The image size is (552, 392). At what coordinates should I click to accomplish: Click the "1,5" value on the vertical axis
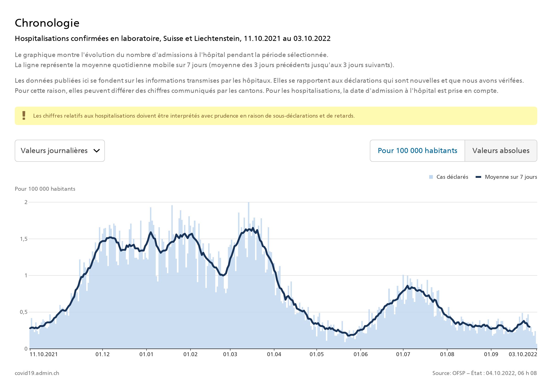24,239
